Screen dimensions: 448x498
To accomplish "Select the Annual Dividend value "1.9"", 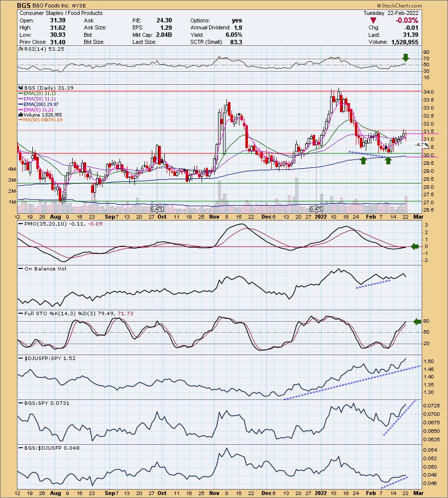I will [x=238, y=27].
